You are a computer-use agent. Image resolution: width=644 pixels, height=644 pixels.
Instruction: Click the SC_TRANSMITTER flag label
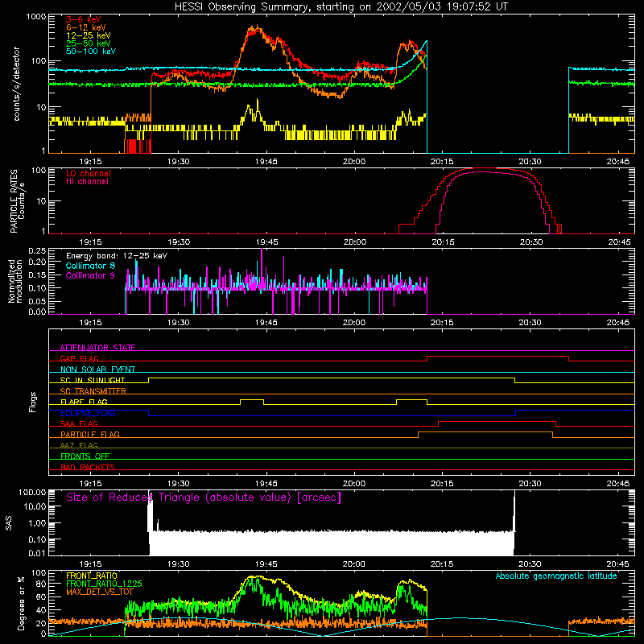93,391
